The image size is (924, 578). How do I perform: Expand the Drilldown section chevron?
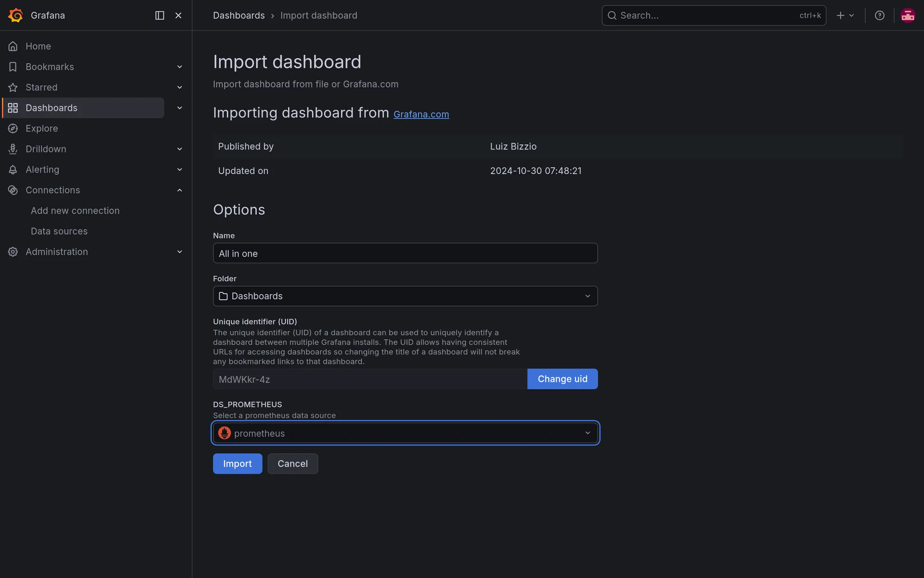pyautogui.click(x=180, y=149)
